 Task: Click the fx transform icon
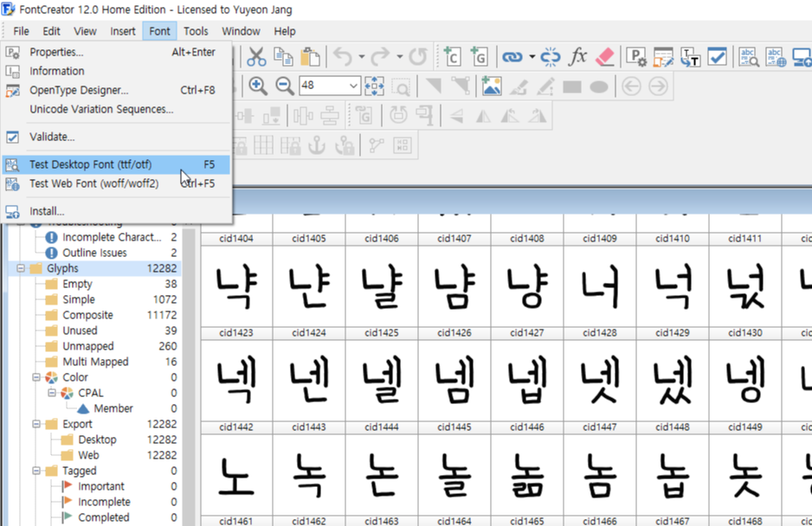577,57
